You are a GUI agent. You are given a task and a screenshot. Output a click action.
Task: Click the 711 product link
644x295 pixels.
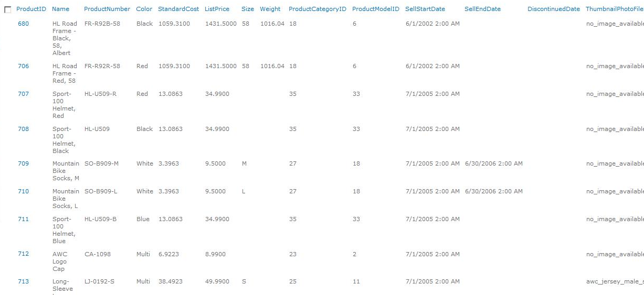click(24, 219)
